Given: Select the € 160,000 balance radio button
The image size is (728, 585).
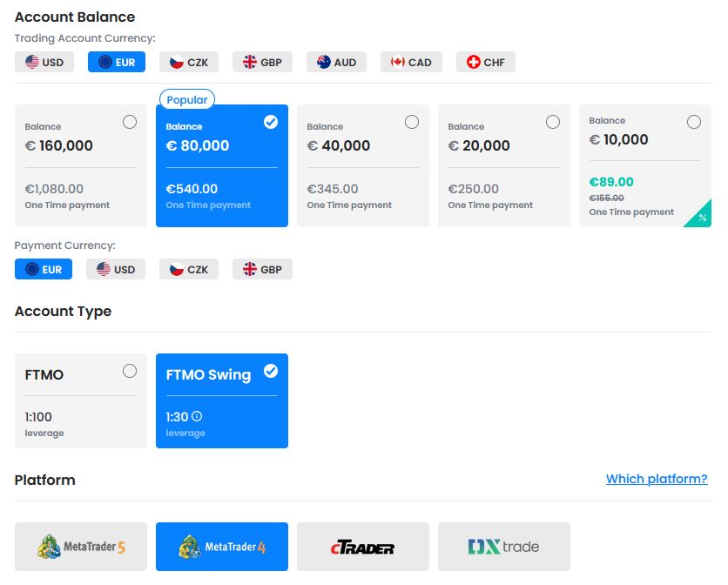Looking at the screenshot, I should pyautogui.click(x=130, y=122).
